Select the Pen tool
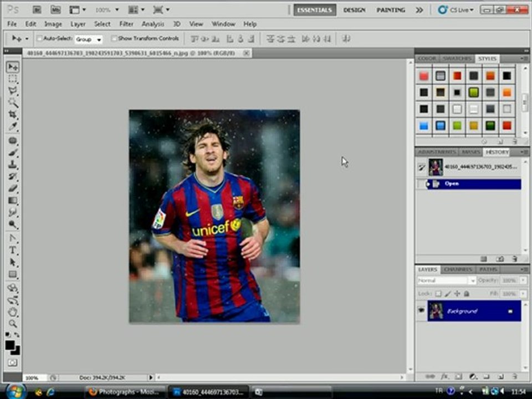 13,238
